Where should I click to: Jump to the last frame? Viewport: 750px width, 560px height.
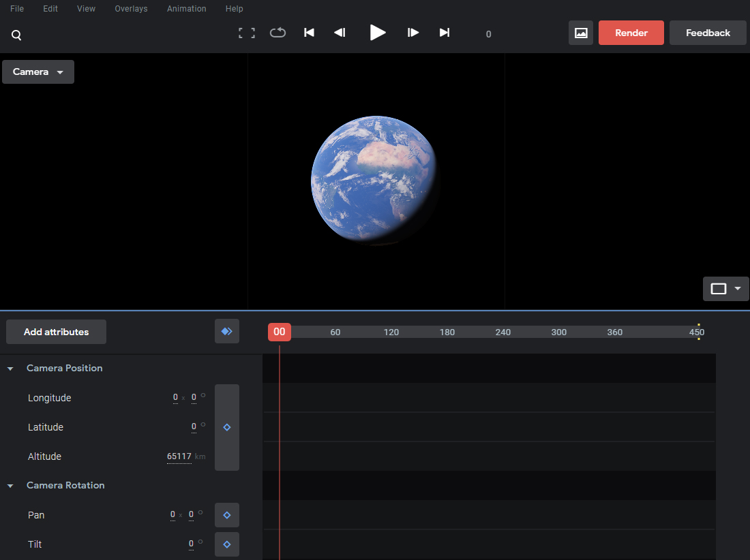pyautogui.click(x=445, y=33)
